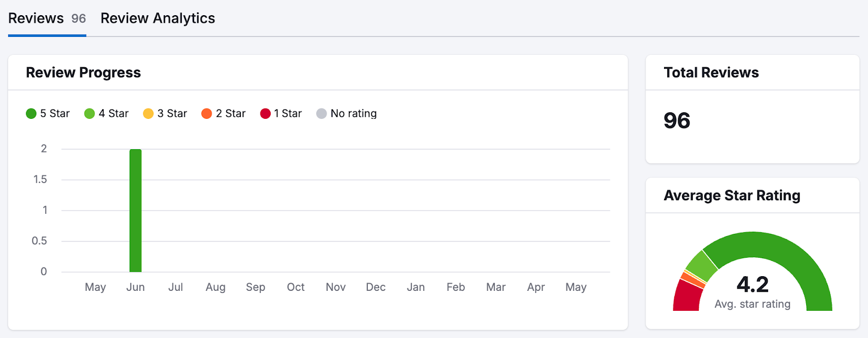This screenshot has height=338, width=868.
Task: Click the 4.2 average star rating value
Action: click(751, 284)
